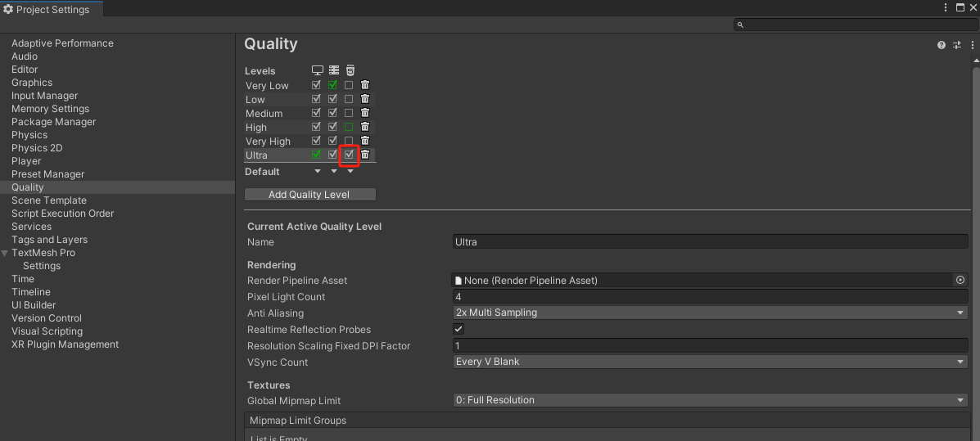Screen dimensions: 980x441
Task: Click the WebGL HTML5 platform column icon
Action: pyautogui.click(x=350, y=70)
